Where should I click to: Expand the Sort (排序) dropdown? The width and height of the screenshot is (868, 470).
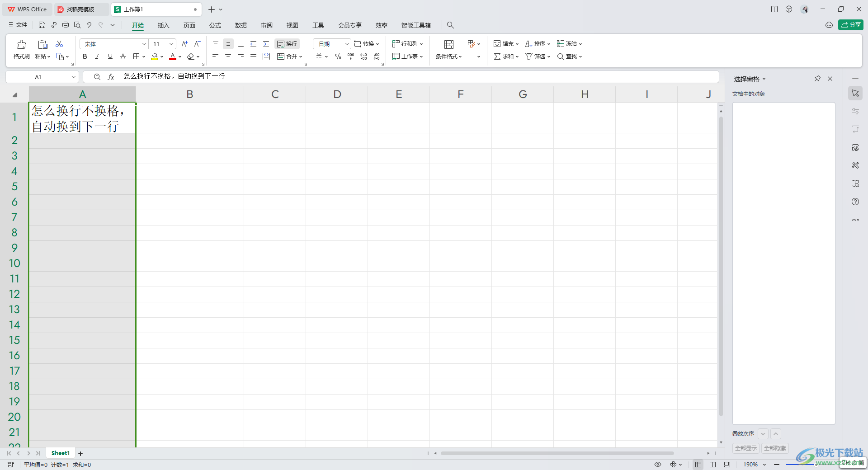549,44
